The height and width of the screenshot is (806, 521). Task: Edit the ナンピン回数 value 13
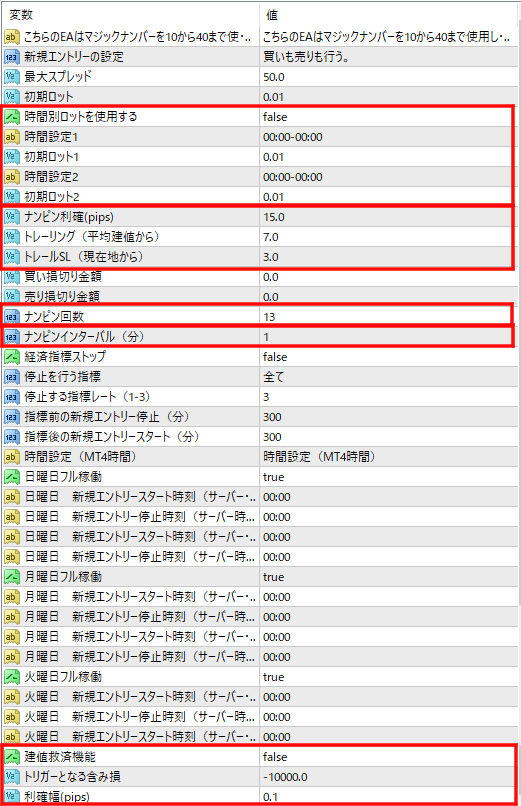(x=269, y=317)
